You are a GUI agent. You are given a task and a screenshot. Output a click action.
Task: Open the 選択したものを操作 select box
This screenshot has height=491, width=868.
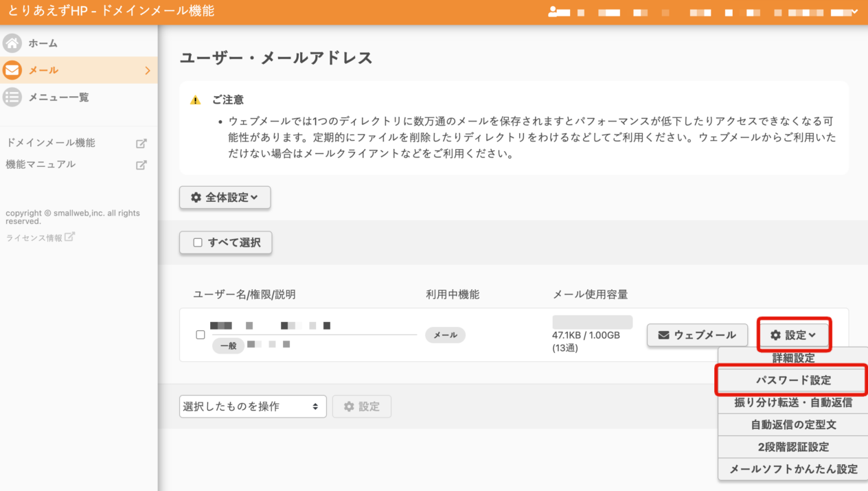coord(252,407)
